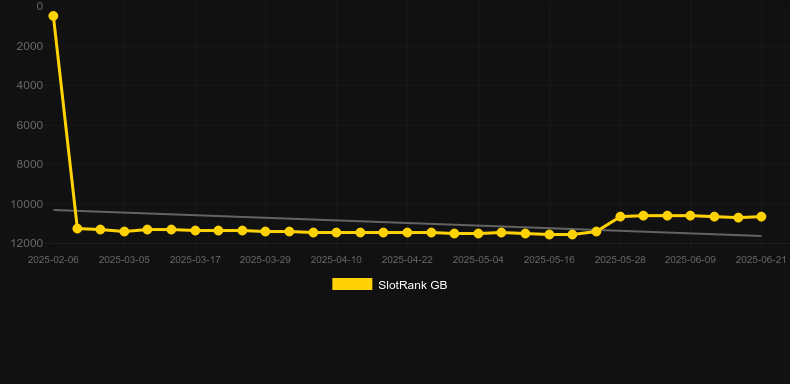Select the data point above 2025-05-04
Screen dimensions: 790x384
(x=478, y=233)
